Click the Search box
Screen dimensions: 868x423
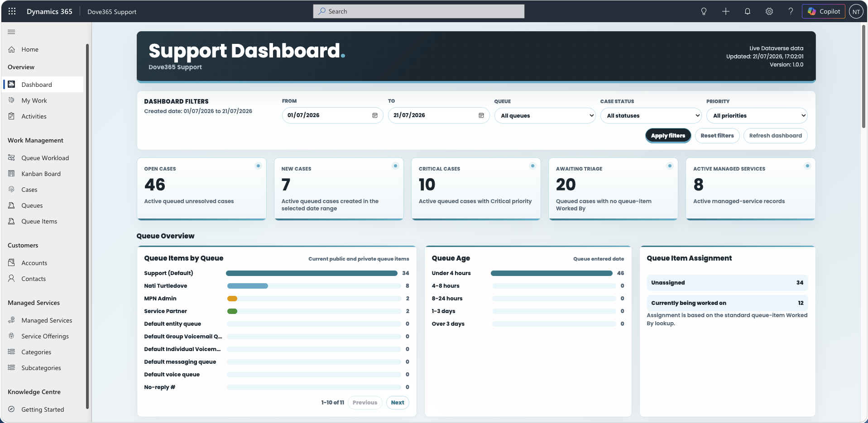(419, 11)
